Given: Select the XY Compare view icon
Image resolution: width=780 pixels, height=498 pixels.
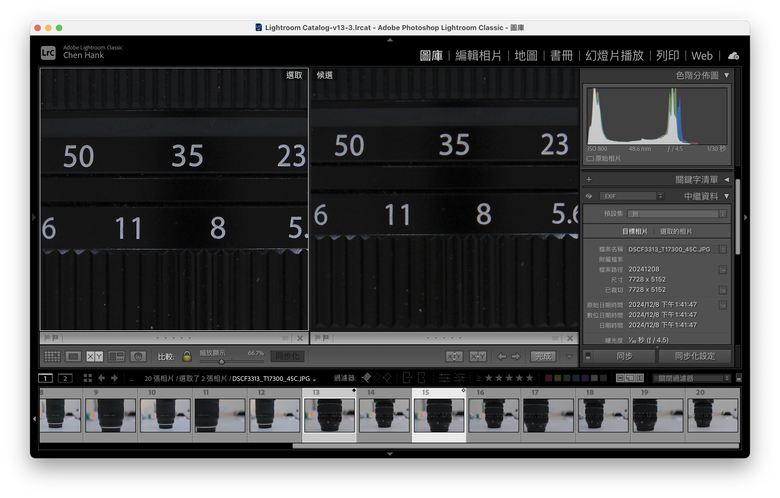Looking at the screenshot, I should (95, 356).
